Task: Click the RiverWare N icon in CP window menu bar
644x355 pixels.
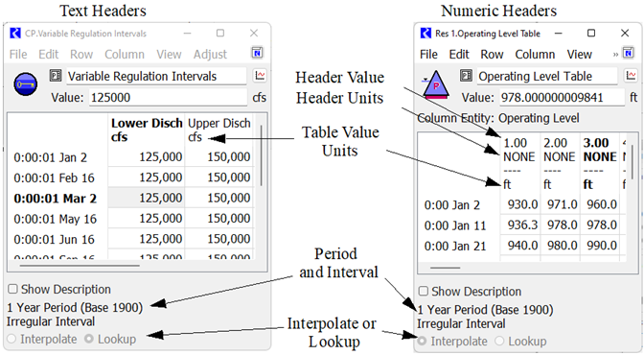Action: [x=257, y=53]
